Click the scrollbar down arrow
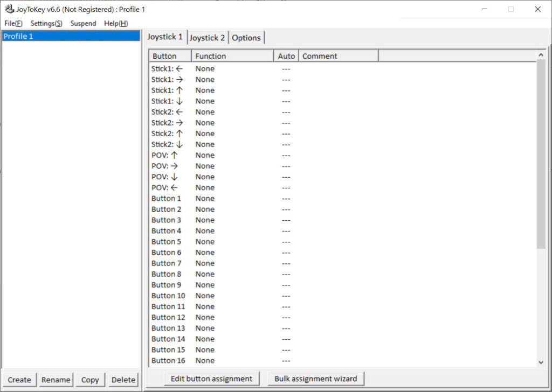 coord(541,362)
